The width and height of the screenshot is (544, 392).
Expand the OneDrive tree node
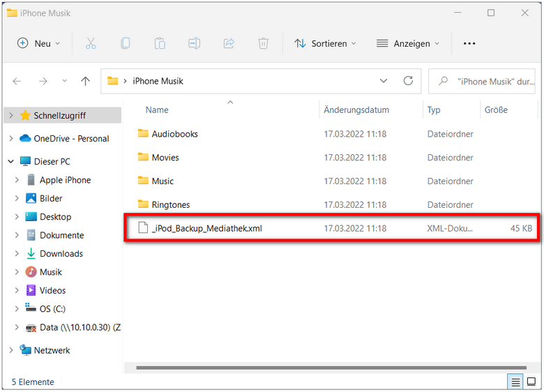pyautogui.click(x=11, y=138)
